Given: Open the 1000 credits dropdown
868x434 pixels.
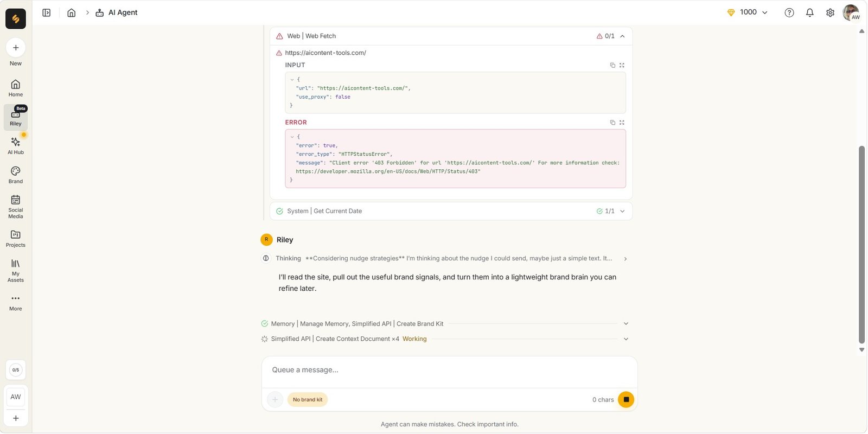Looking at the screenshot, I should coord(748,12).
